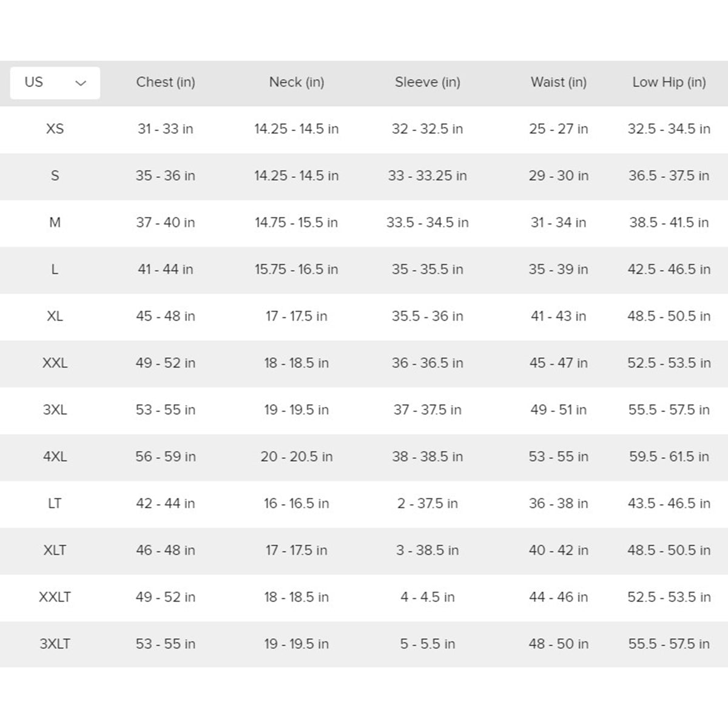Click the XL size row label
Screen dimensions: 728x728
pos(55,316)
